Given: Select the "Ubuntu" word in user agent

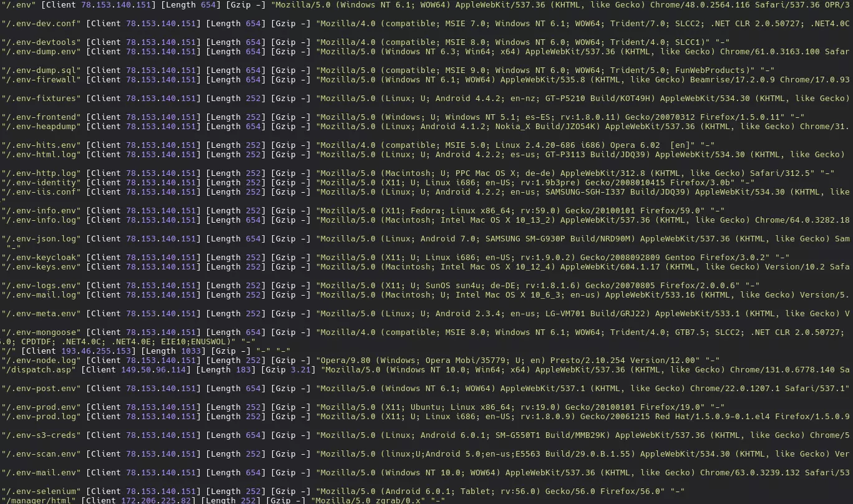Looking at the screenshot, I should [426, 407].
